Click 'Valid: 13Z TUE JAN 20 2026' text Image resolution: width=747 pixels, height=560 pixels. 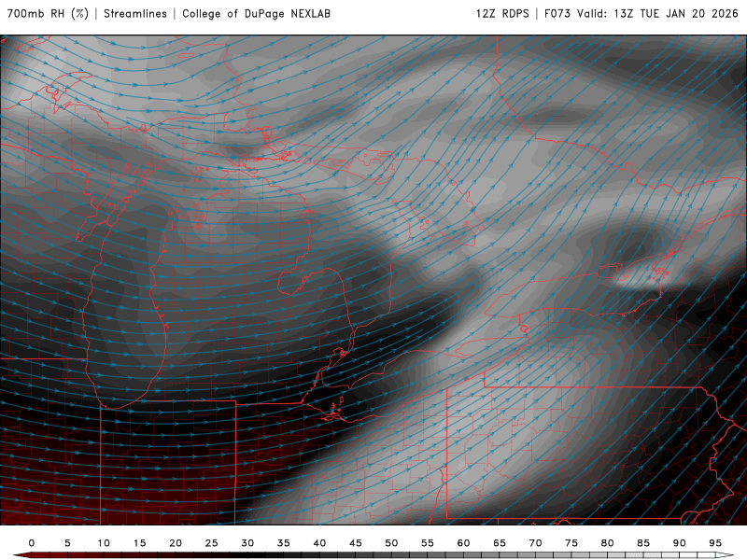click(x=658, y=14)
